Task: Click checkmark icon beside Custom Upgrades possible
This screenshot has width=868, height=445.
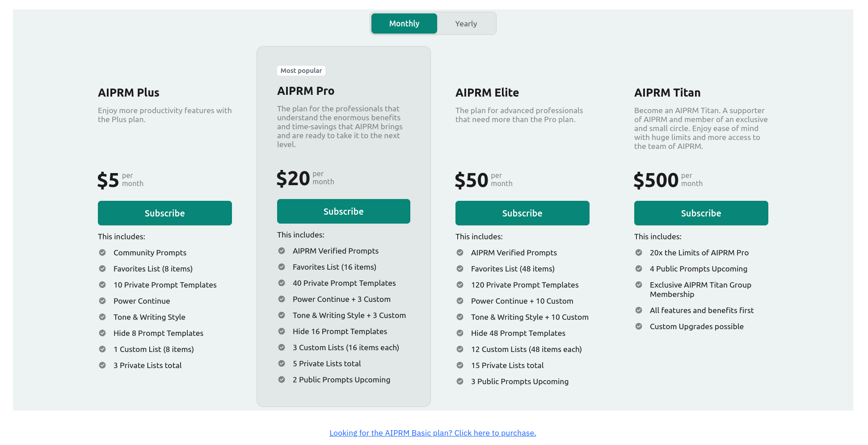Action: click(x=639, y=326)
